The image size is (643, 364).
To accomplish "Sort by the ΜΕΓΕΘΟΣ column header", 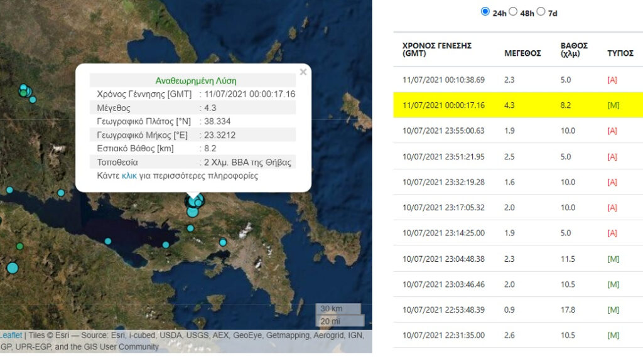I will pos(522,53).
